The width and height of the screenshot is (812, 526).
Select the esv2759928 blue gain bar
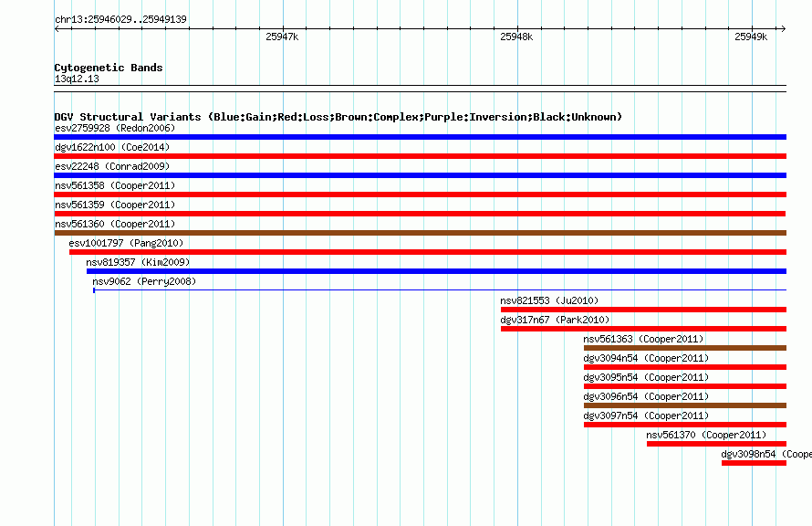420,137
